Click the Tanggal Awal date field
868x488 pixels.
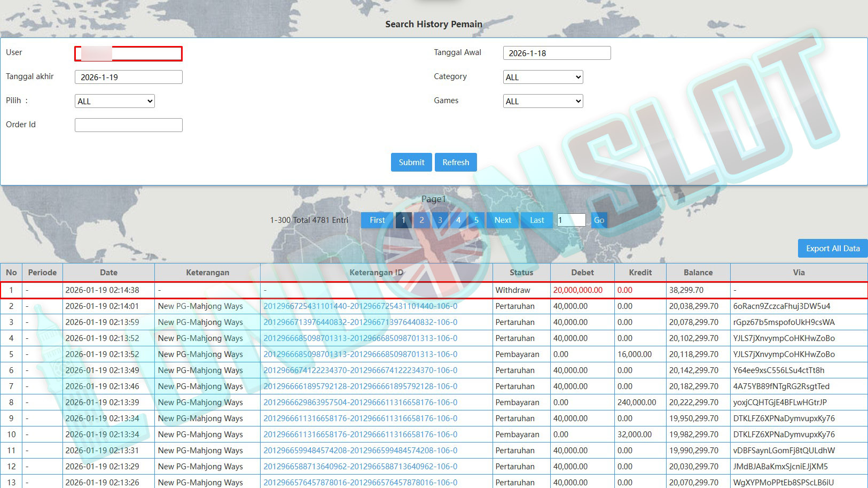[x=557, y=53]
